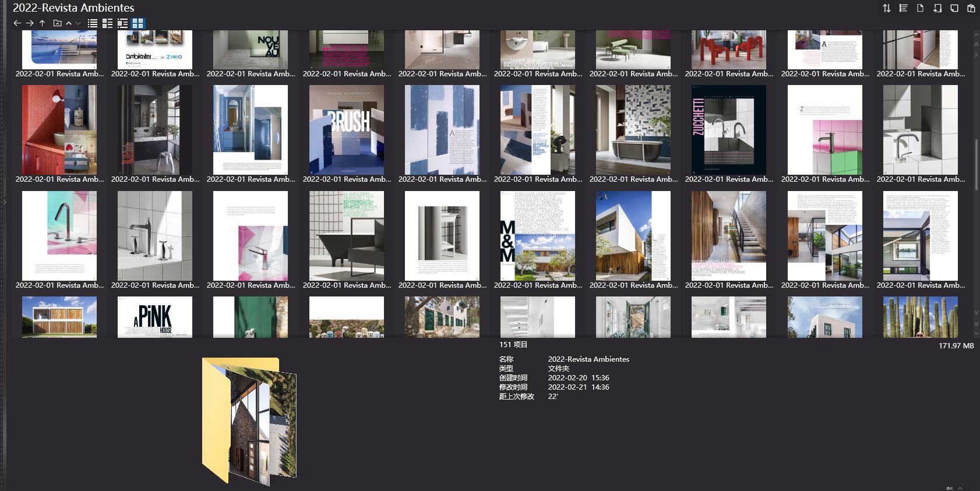Click the vertical scrollbar thumb
The image size is (980, 491).
pyautogui.click(x=977, y=164)
